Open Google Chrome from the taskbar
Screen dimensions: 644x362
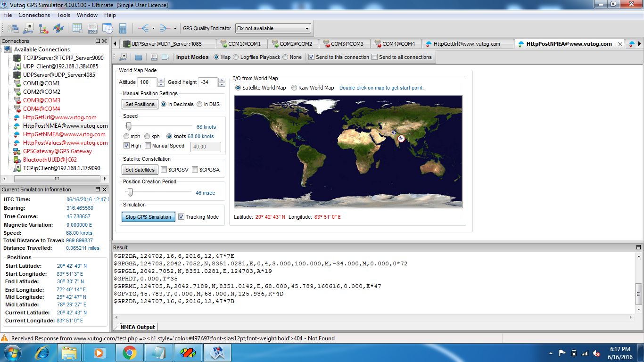click(130, 352)
